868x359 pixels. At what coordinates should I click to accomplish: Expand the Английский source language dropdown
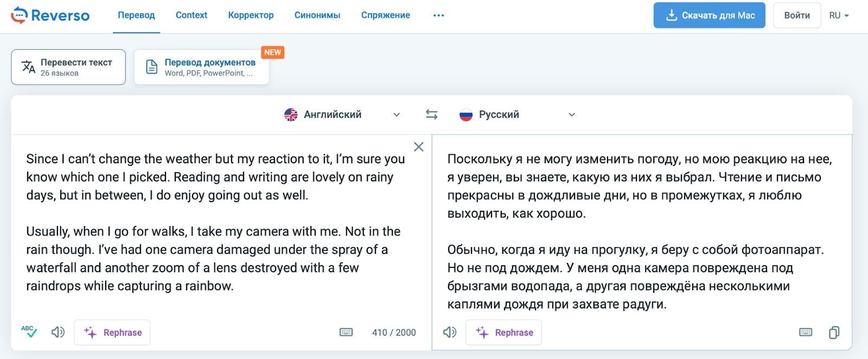click(343, 114)
